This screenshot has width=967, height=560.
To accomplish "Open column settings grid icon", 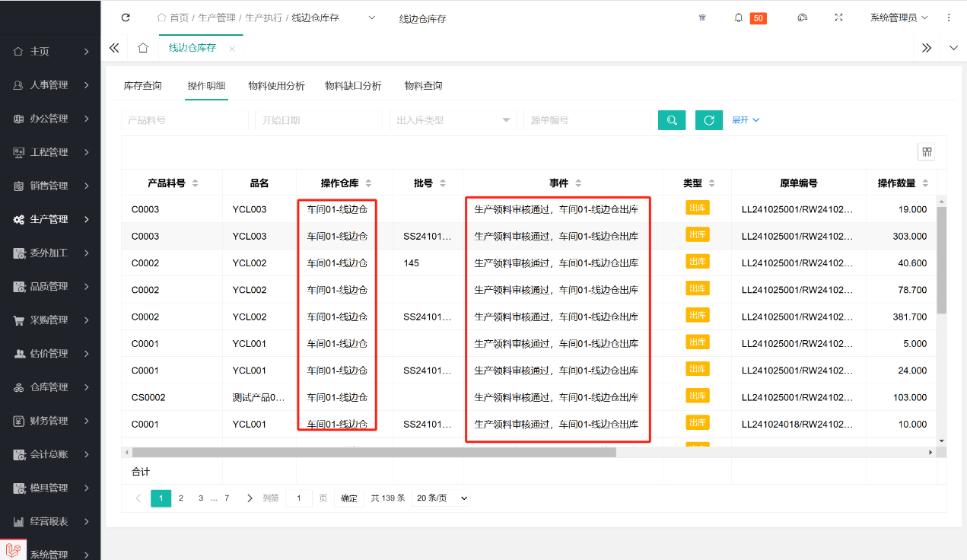I will [x=927, y=152].
